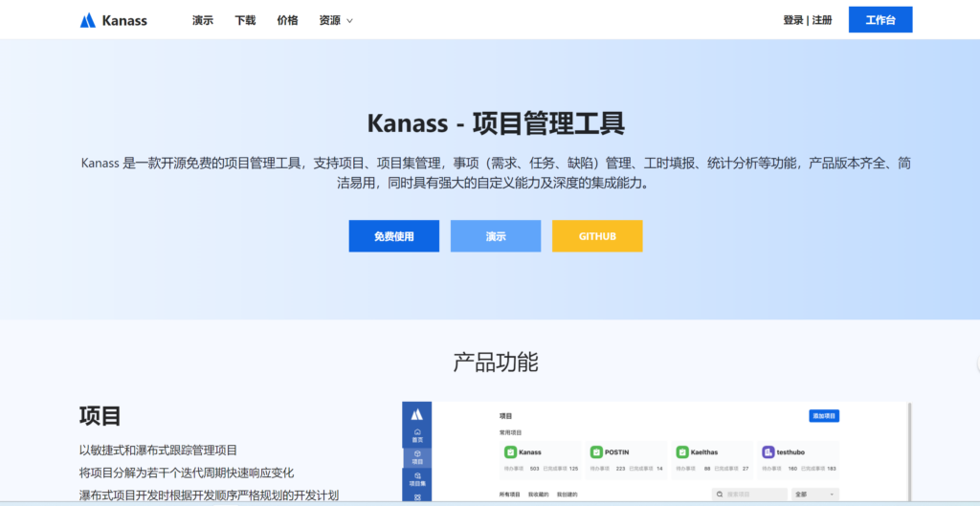
Task: Click the green Kaelthas project icon
Action: click(x=682, y=451)
